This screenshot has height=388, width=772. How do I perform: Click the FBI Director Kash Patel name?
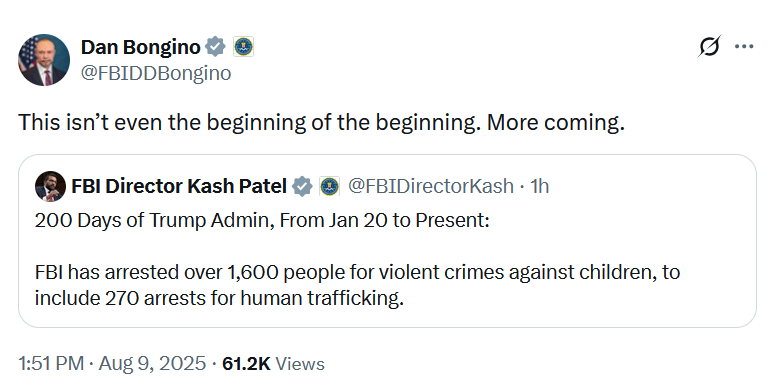(179, 186)
